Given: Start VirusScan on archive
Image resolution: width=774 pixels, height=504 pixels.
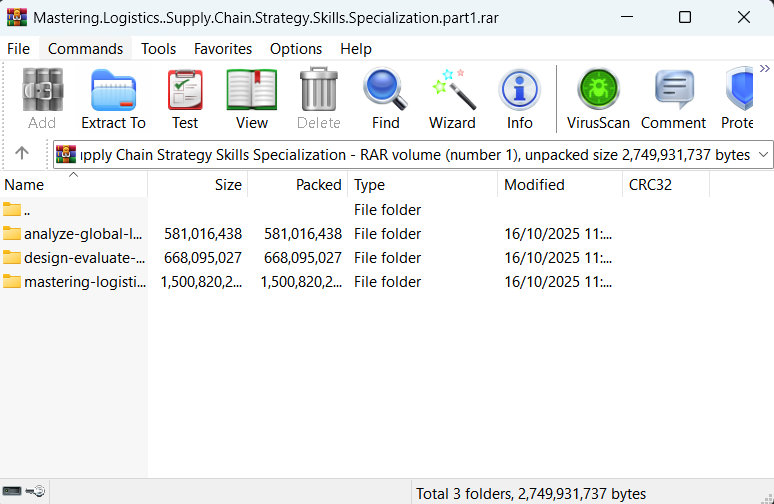Looking at the screenshot, I should 598,99.
